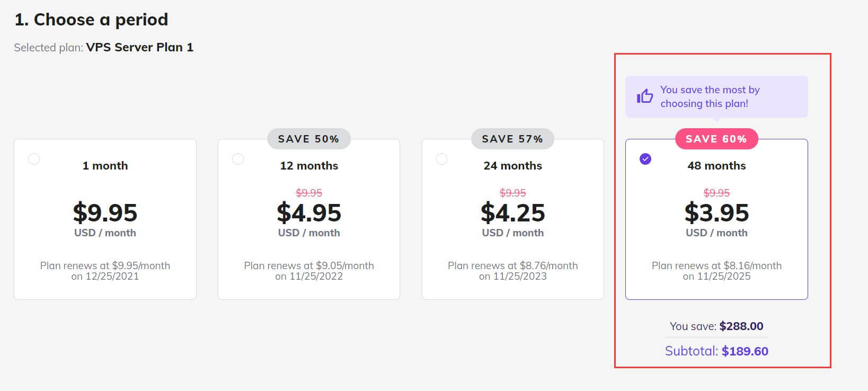This screenshot has height=391, width=868.
Task: Click the SAVE 50% badge
Action: [x=308, y=139]
